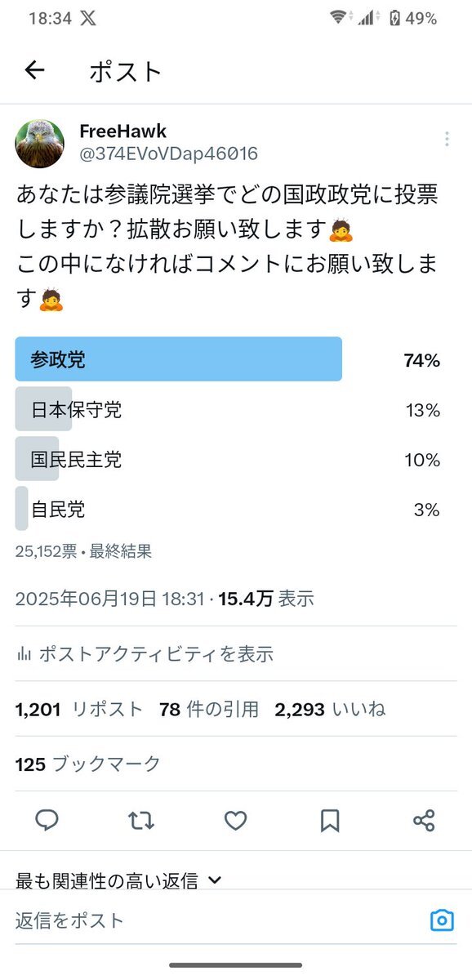Tap the battery icon in status bar
472x980 pixels.
pos(395,18)
